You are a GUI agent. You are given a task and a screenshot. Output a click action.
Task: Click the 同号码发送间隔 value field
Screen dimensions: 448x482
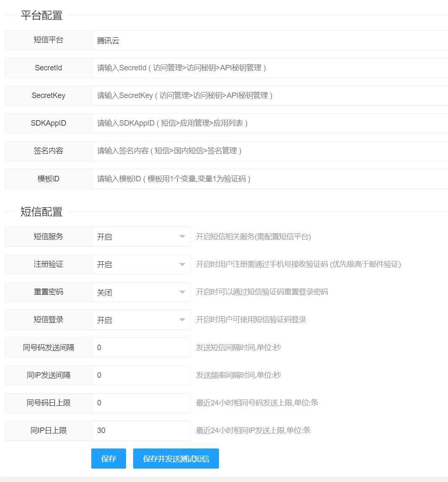click(x=141, y=348)
